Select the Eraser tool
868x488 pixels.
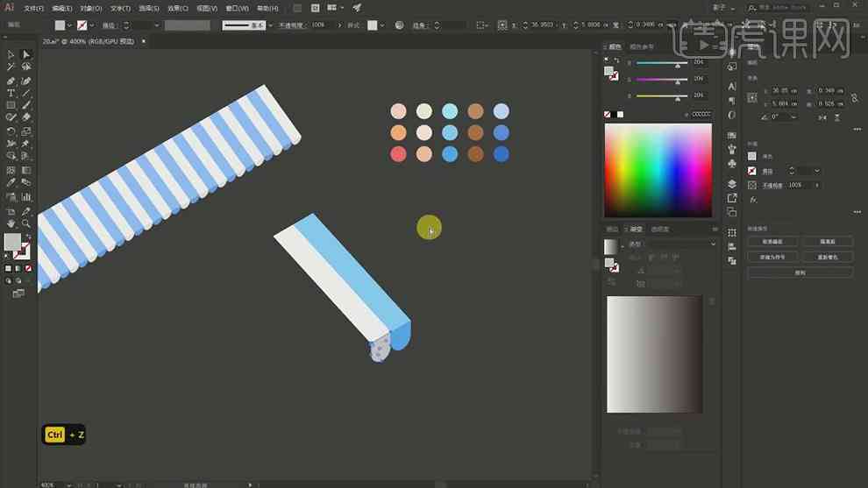[x=25, y=117]
